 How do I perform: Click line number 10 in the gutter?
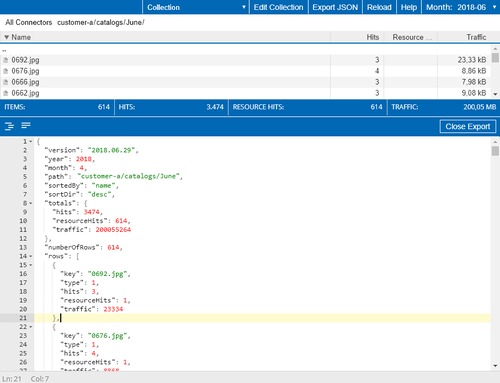(x=23, y=221)
